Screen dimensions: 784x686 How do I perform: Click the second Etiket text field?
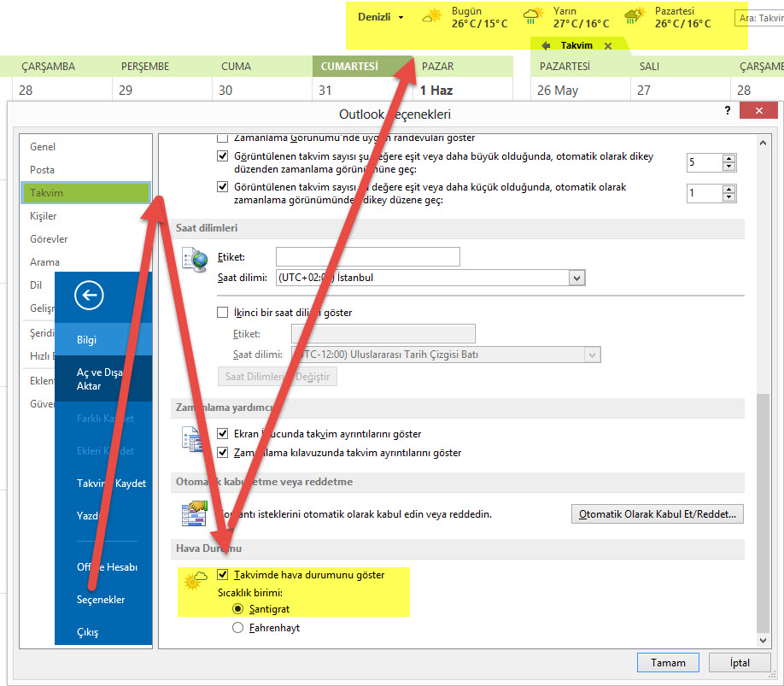[x=383, y=333]
